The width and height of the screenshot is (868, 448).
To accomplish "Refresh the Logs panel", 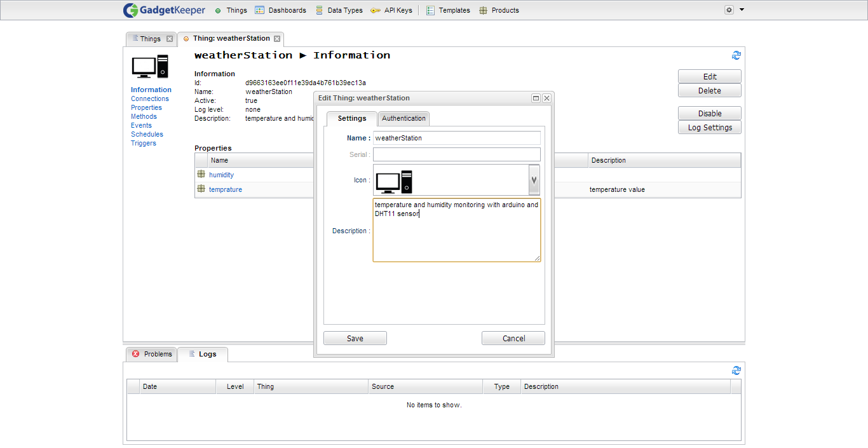I will (x=736, y=370).
